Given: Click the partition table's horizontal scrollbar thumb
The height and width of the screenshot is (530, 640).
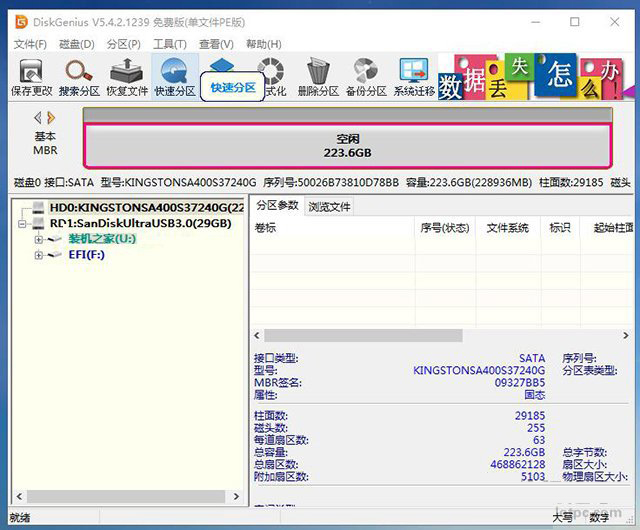Looking at the screenshot, I should click(363, 336).
